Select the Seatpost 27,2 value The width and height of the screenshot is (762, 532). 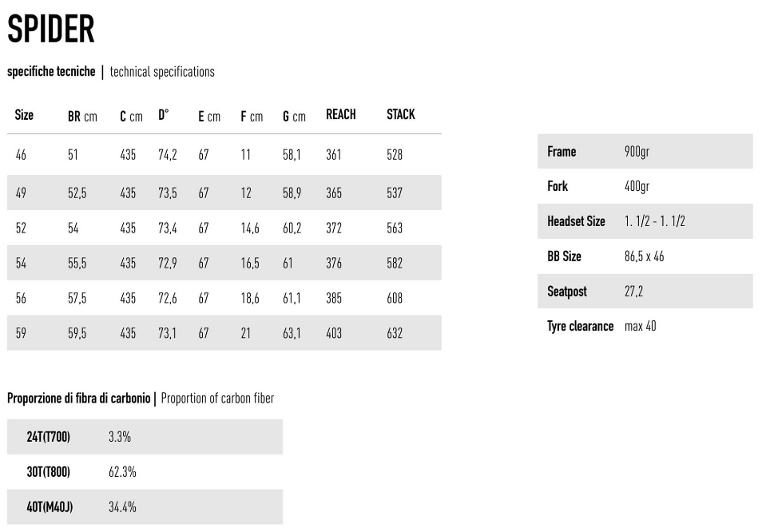pyautogui.click(x=633, y=292)
